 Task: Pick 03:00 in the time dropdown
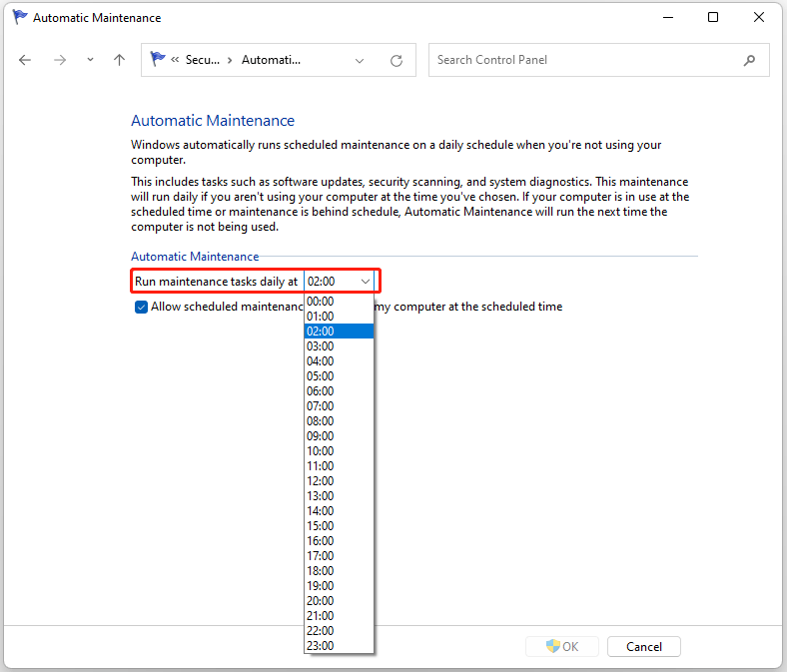339,346
